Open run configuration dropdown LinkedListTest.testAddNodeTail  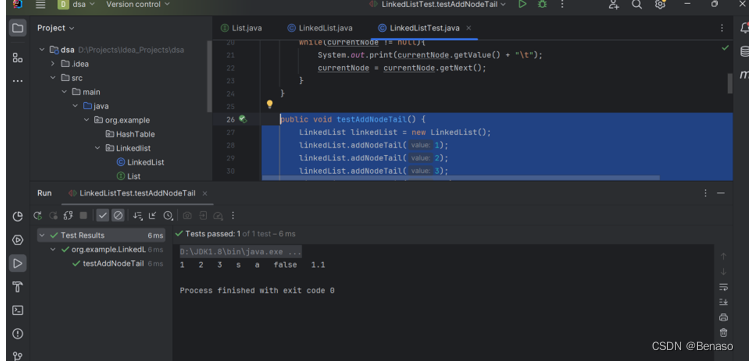coord(438,4)
